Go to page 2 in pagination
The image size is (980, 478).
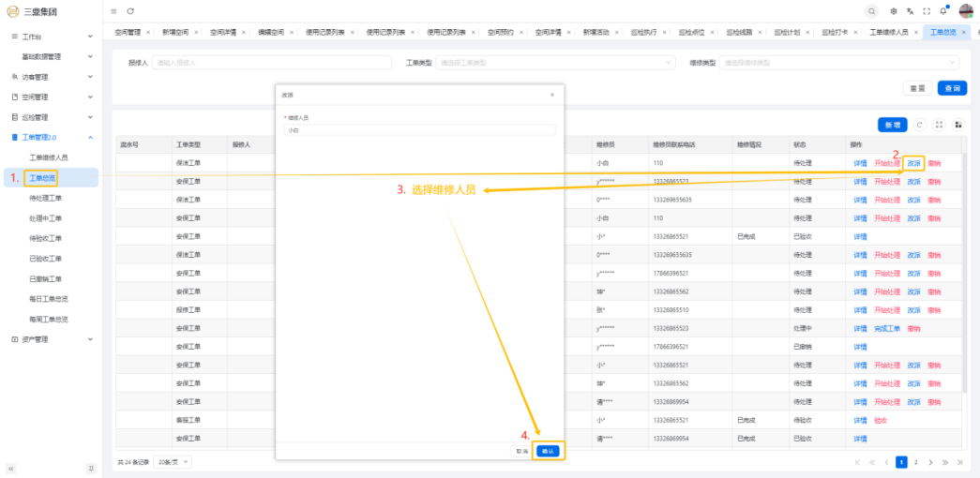click(x=916, y=462)
